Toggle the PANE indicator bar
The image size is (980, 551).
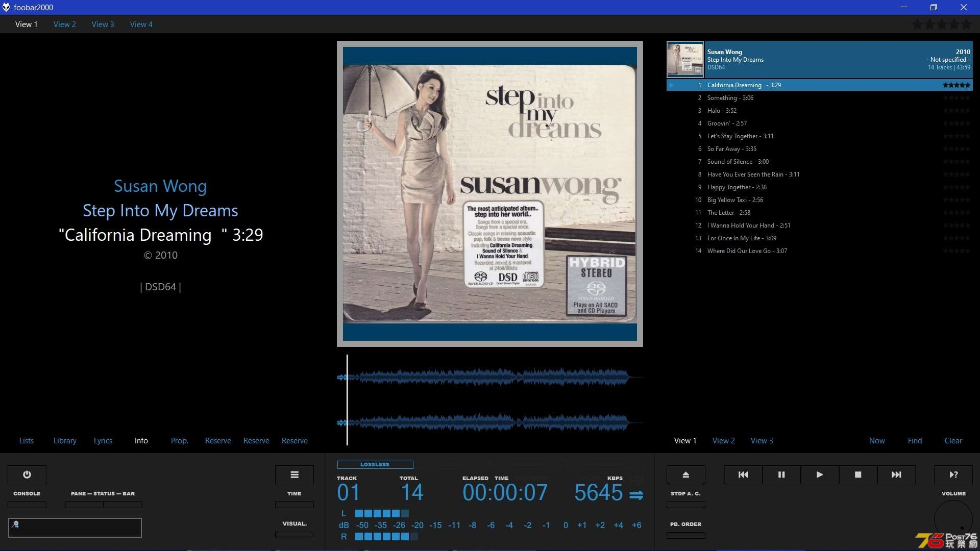[84, 505]
